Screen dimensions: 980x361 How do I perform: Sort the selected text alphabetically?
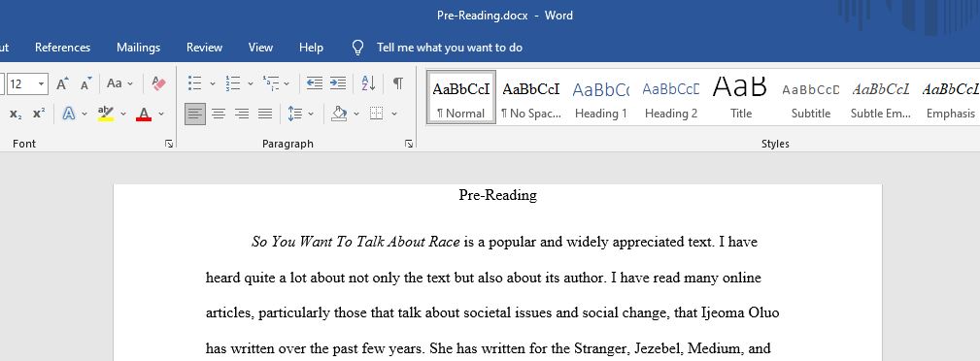click(369, 83)
